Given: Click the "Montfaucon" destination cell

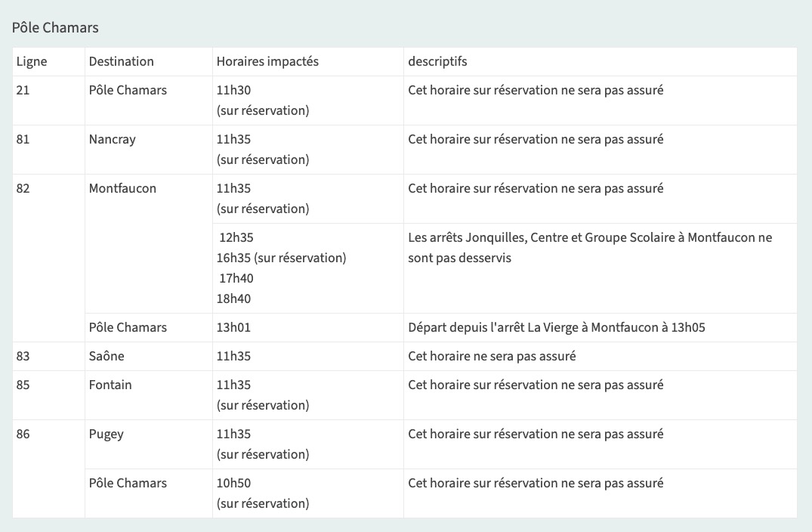Looking at the screenshot, I should coord(122,189).
